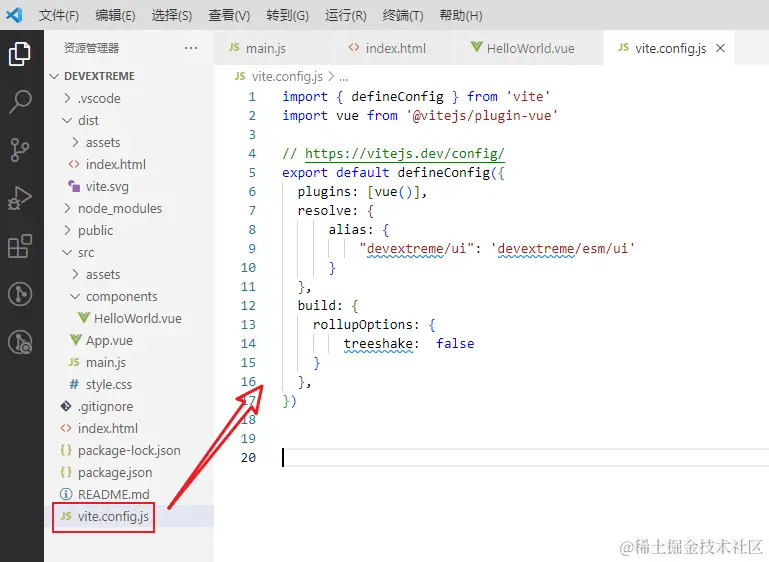The image size is (769, 562).
Task: Click line number 1 in the gutter
Action: tap(252, 97)
